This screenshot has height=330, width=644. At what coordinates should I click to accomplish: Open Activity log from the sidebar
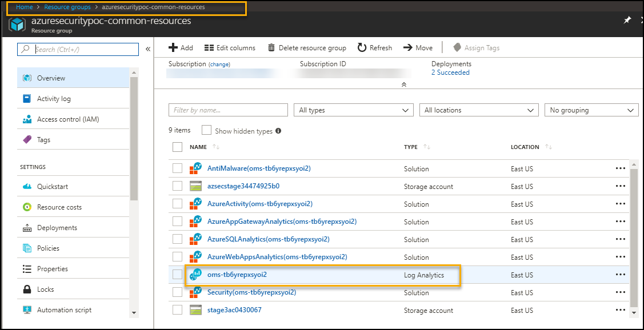coord(74,99)
